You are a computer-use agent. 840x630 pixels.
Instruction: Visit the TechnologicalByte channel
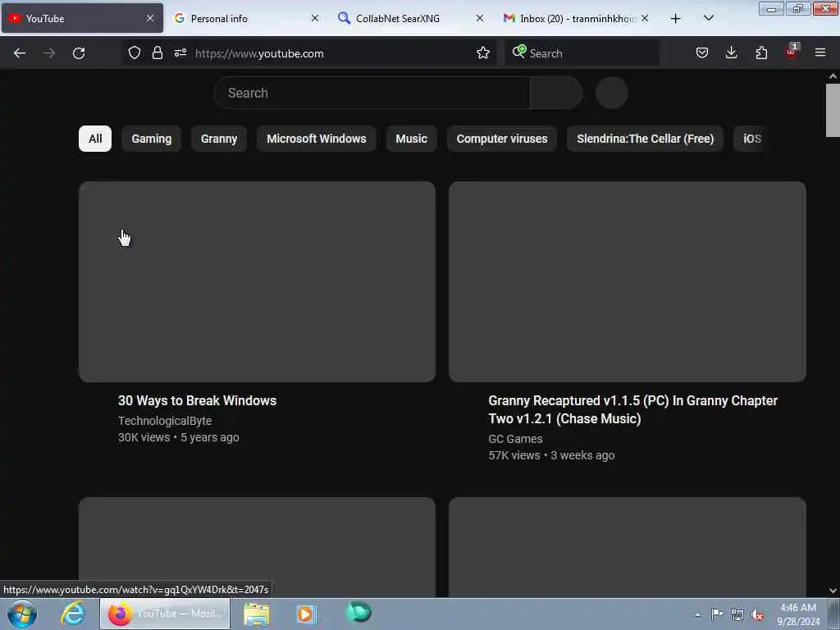tap(165, 421)
